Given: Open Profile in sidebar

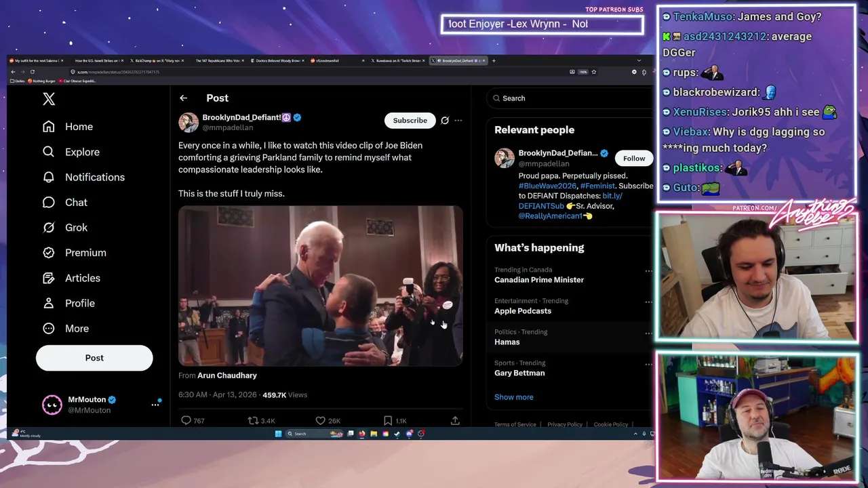Looking at the screenshot, I should [68, 303].
